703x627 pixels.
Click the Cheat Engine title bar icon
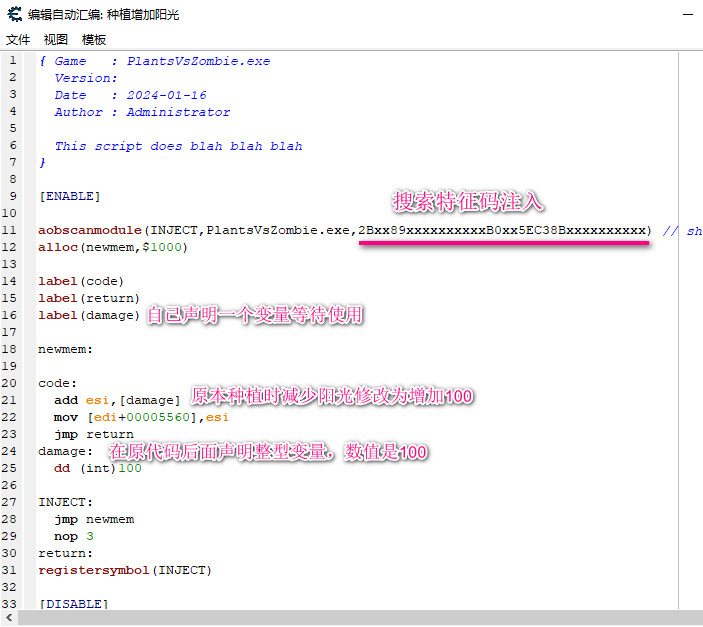[14, 14]
